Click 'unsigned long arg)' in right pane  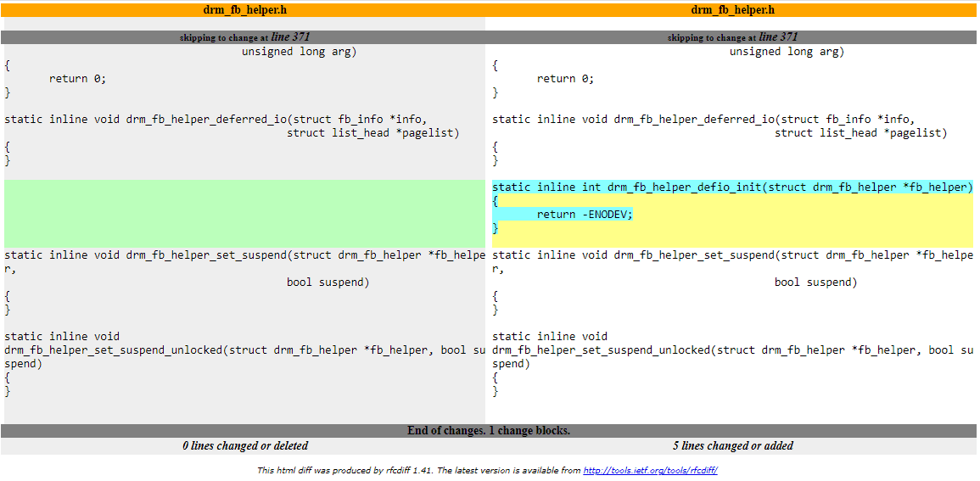pyautogui.click(x=787, y=52)
